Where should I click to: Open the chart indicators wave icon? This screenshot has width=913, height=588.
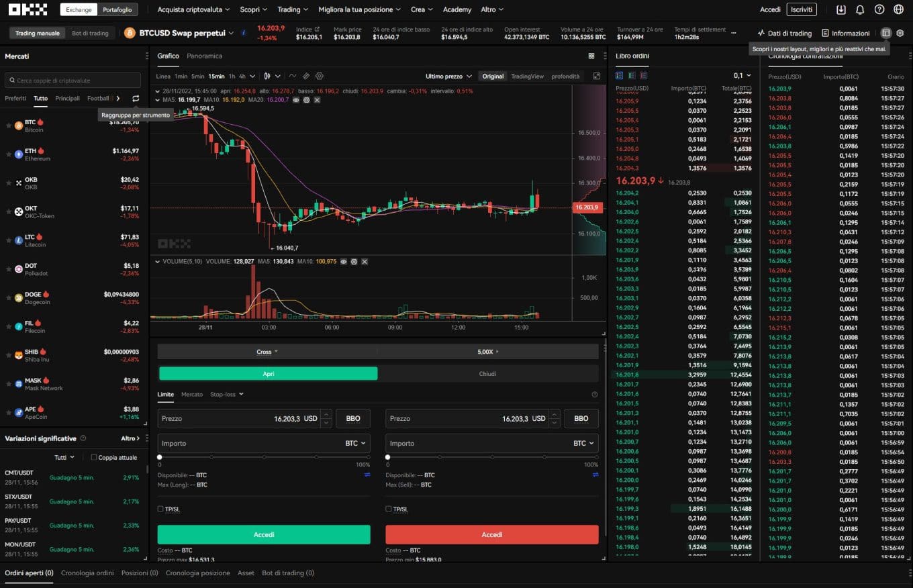(293, 76)
